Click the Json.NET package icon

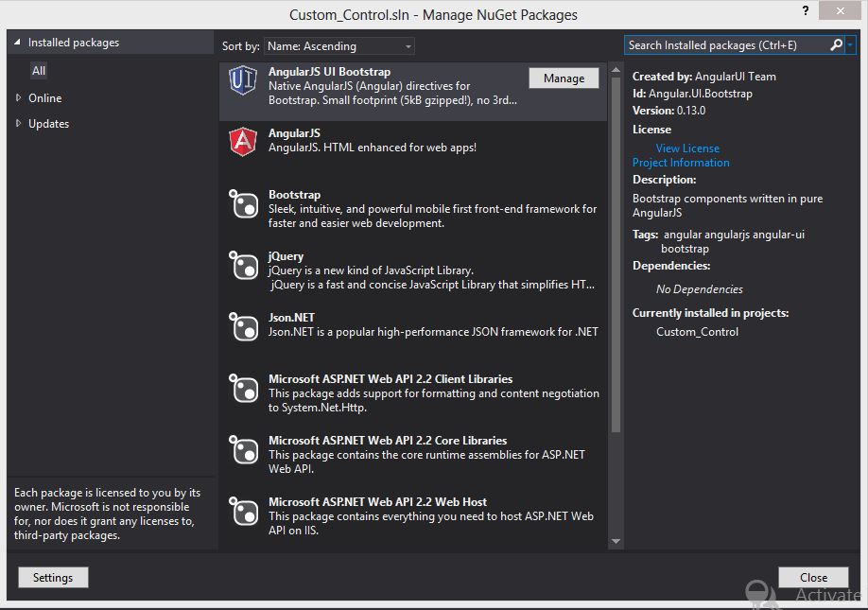click(243, 327)
